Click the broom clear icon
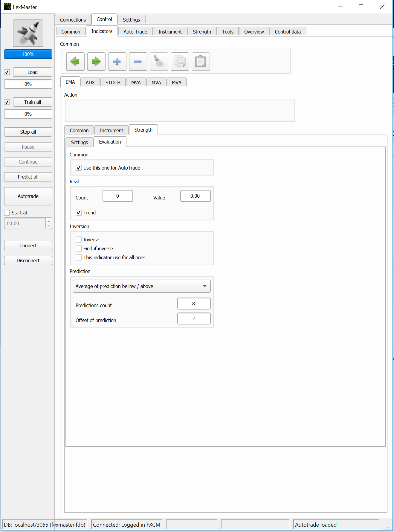394x532 pixels. click(x=159, y=62)
